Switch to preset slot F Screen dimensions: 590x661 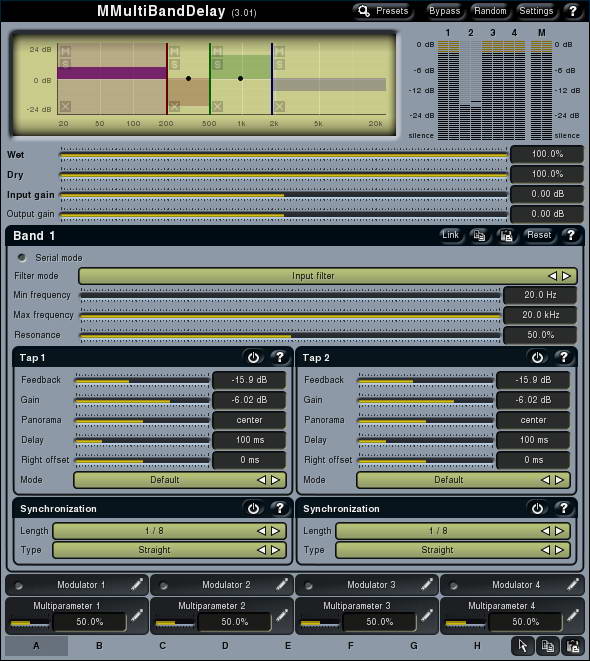pos(351,646)
